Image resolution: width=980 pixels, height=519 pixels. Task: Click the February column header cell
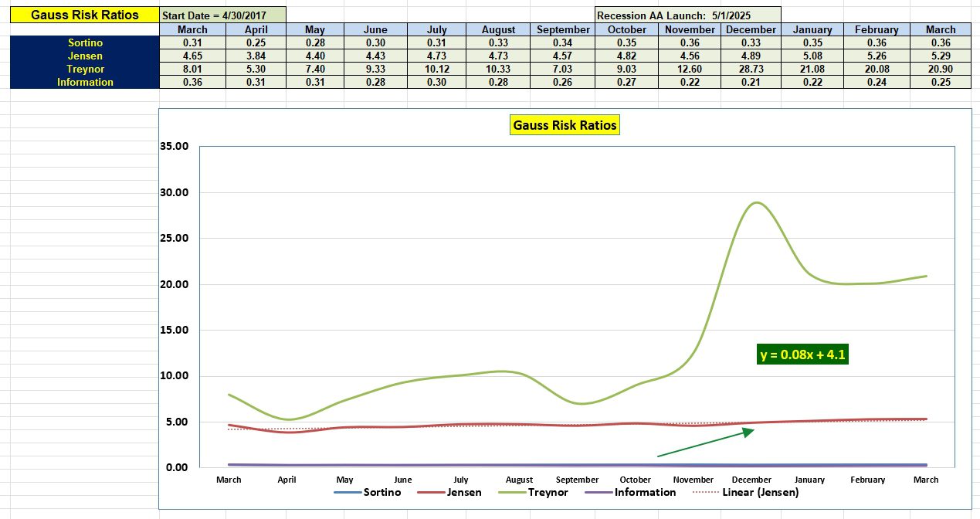click(877, 29)
